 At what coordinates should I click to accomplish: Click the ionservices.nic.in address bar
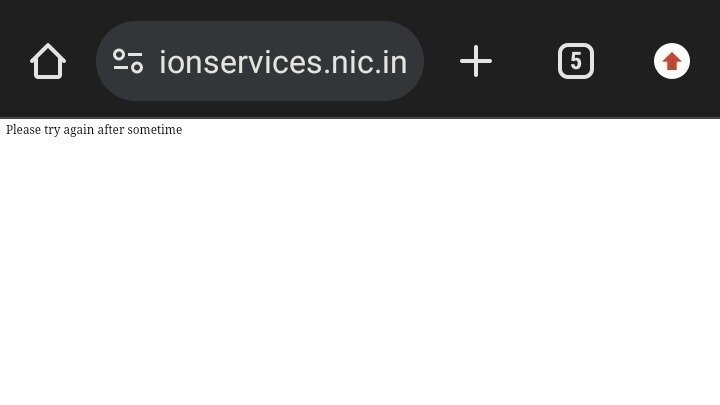pyautogui.click(x=282, y=62)
